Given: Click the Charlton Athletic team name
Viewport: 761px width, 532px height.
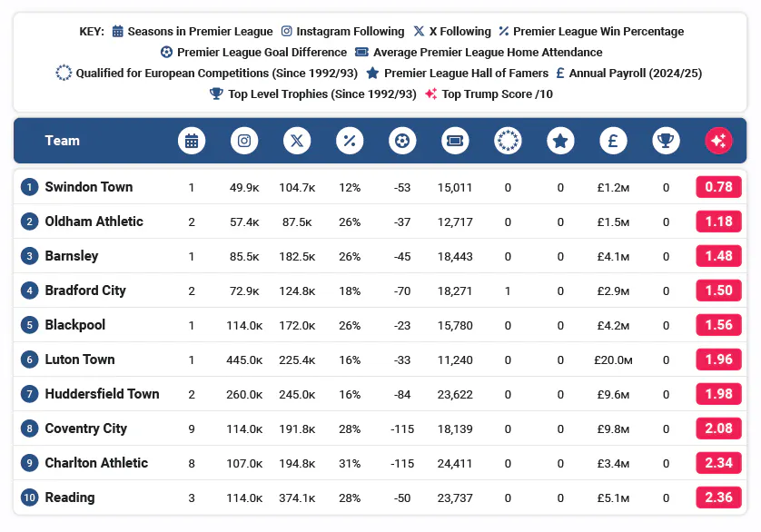Looking at the screenshot, I should 96,463.
